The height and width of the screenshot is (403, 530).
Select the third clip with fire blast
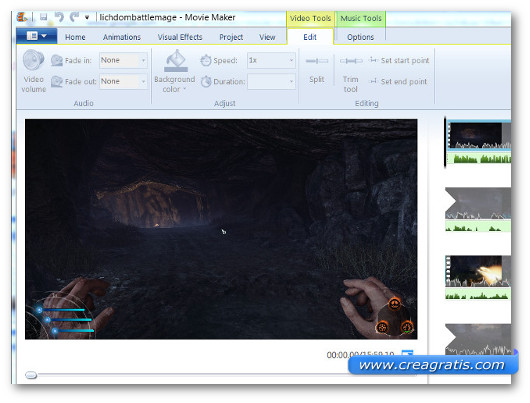[x=479, y=271]
